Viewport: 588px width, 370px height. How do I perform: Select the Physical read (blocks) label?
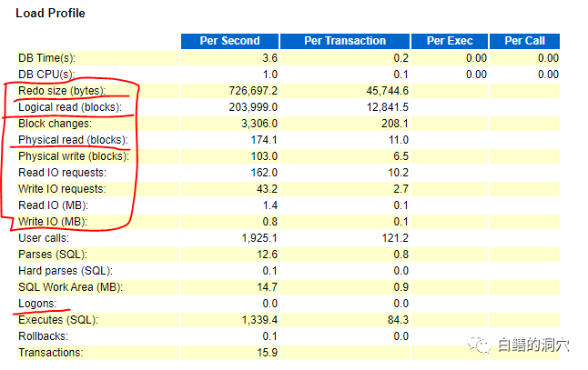click(x=74, y=140)
